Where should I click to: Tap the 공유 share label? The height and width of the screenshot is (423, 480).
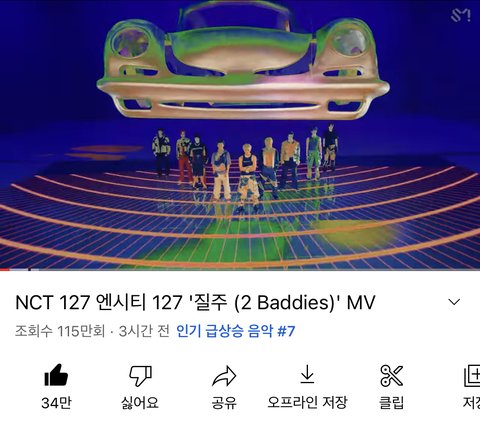tap(224, 403)
